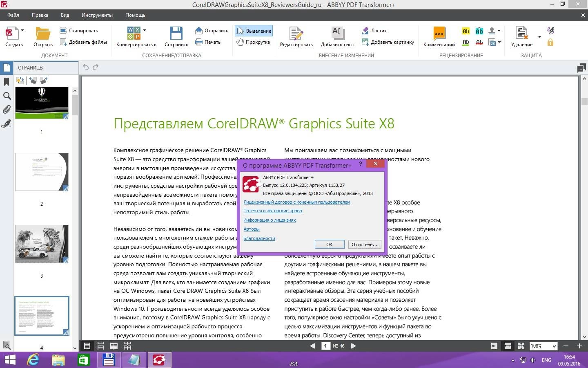This screenshot has width=588, height=368.
Task: Click the signature pen icon in Защита
Action: 550,31
